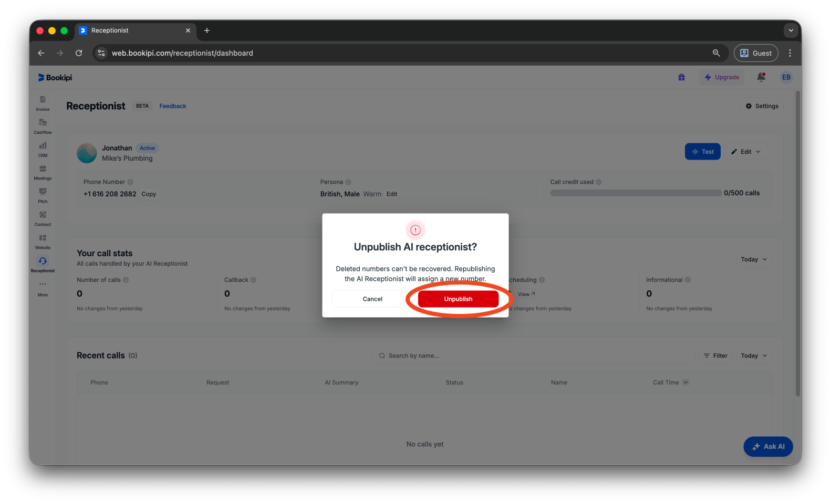
Task: Open the EB user avatar menu
Action: tap(786, 77)
